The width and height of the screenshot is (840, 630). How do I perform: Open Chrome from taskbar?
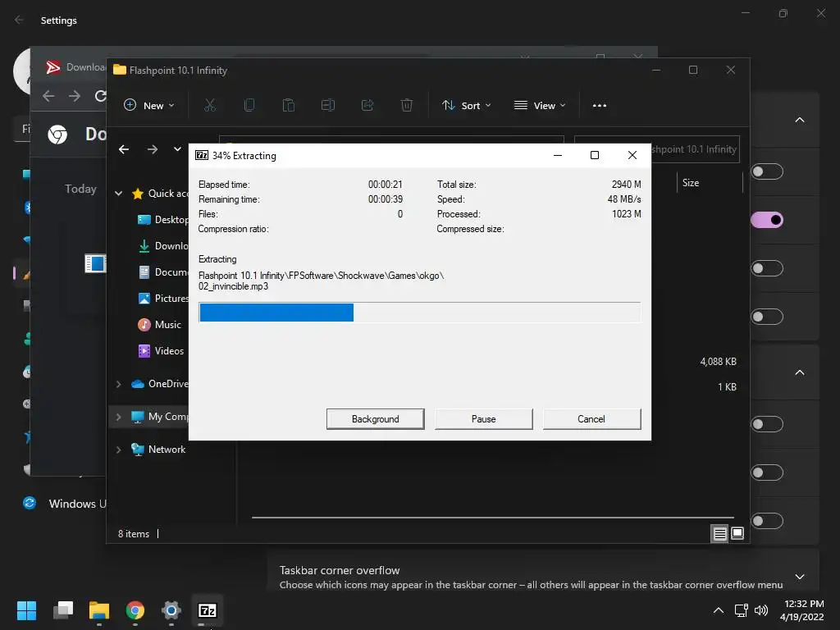click(135, 610)
